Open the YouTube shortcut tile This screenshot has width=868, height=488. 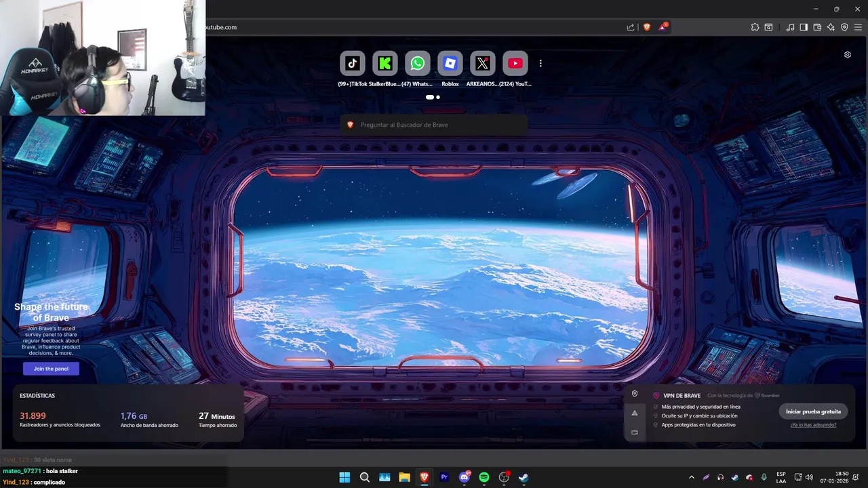pos(515,64)
